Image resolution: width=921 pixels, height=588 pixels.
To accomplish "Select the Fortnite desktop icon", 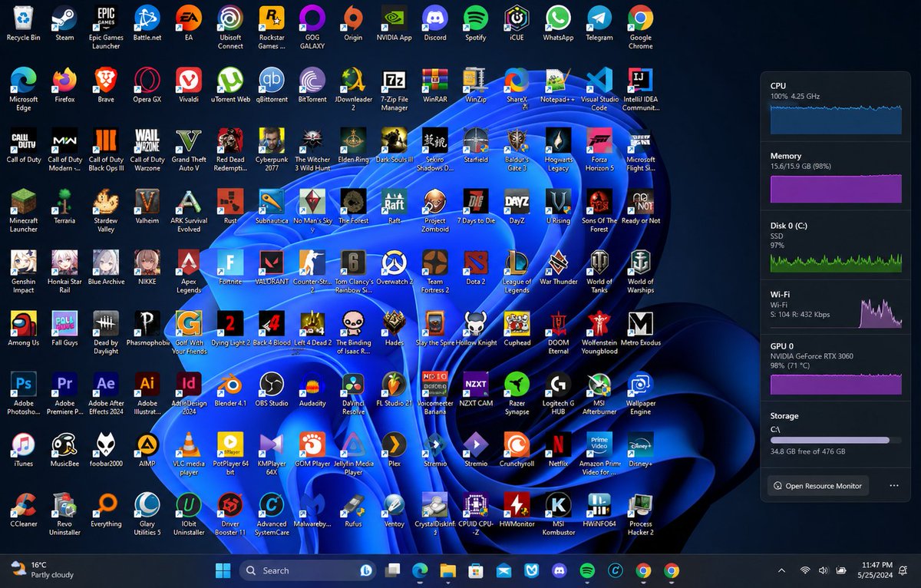I will [x=230, y=267].
